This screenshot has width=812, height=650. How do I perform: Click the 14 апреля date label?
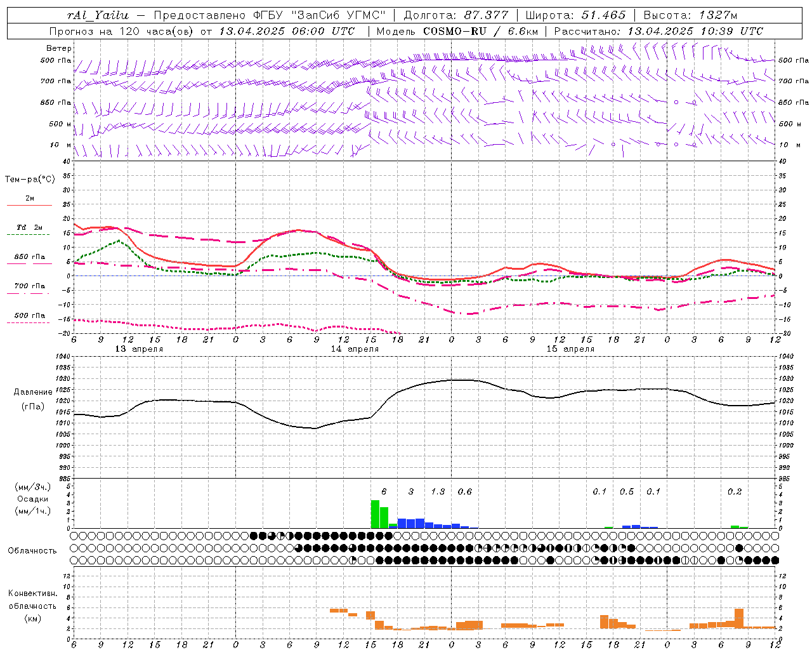click(355, 349)
